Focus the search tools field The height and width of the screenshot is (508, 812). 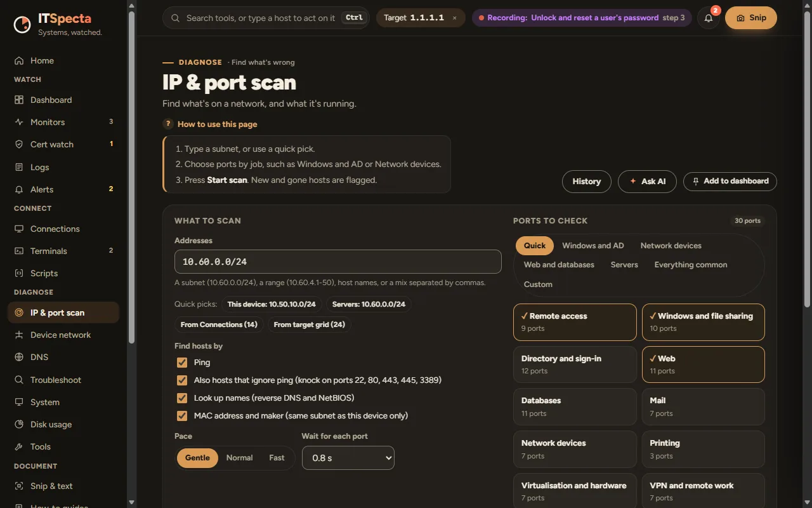pos(266,18)
